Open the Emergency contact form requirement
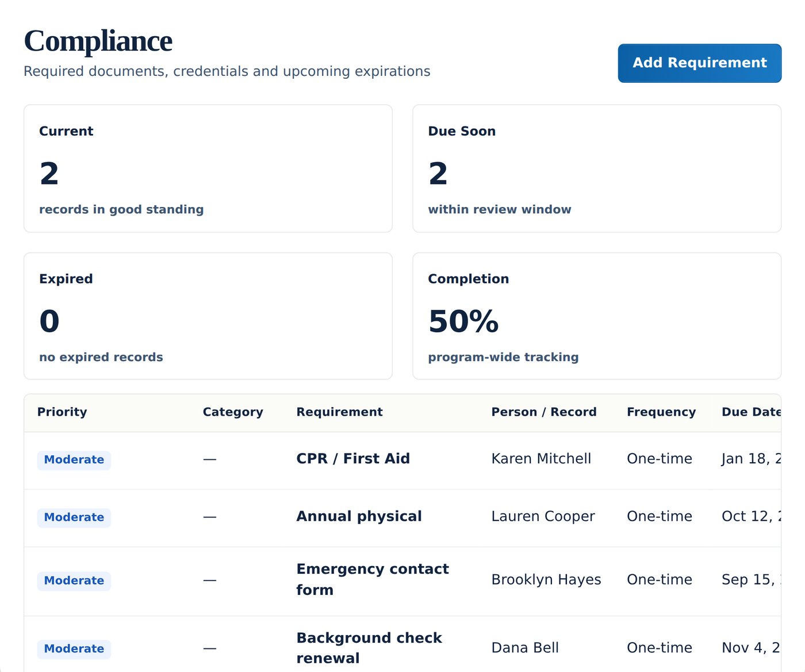 [373, 579]
